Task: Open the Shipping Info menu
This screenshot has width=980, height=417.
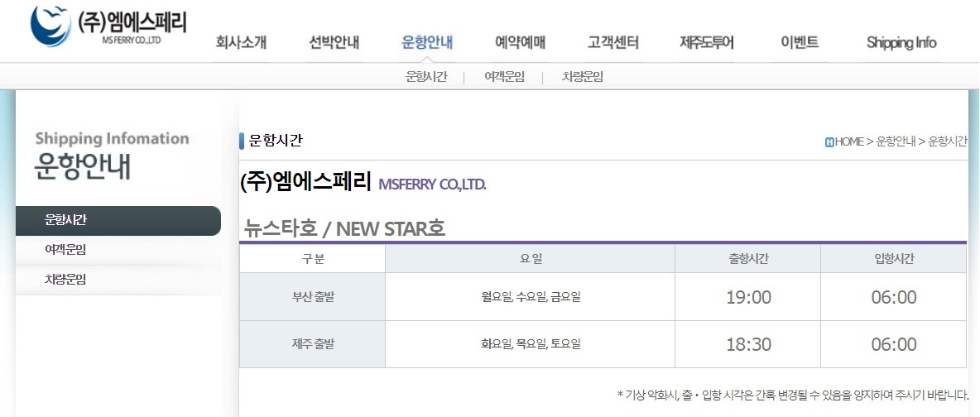Action: (901, 42)
